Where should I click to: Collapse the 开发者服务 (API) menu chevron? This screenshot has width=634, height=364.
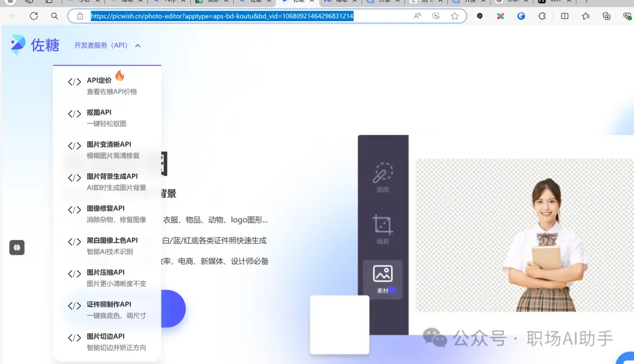pos(137,45)
